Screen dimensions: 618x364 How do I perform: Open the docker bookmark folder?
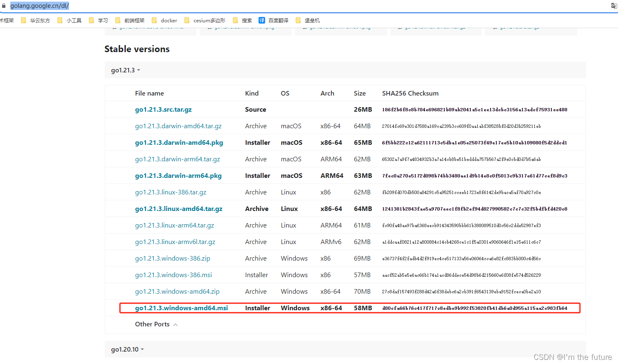tap(165, 20)
